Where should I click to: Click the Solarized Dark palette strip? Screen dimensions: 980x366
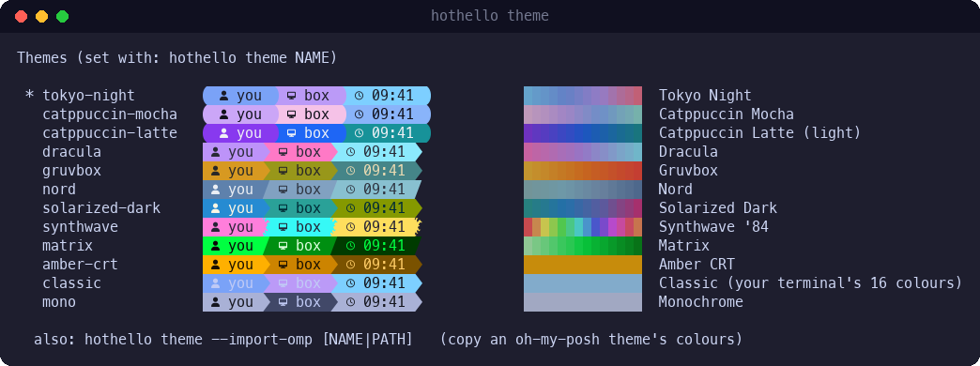pyautogui.click(x=583, y=208)
